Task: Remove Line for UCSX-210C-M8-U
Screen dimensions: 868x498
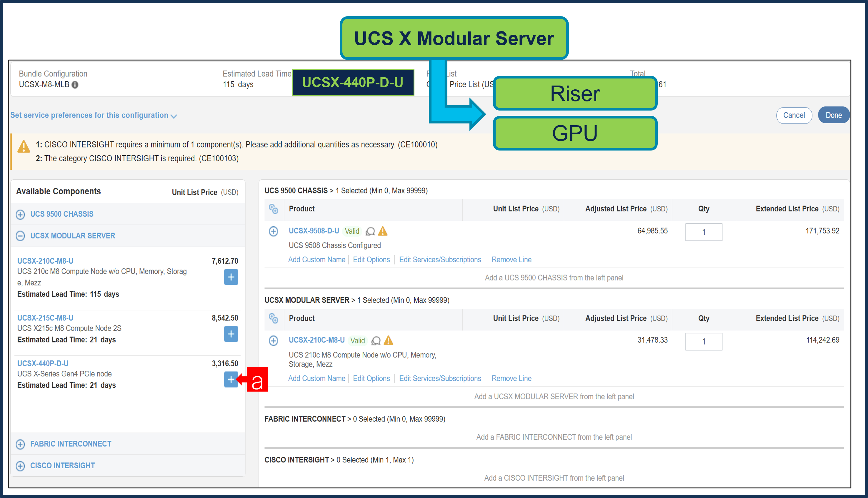Action: coord(512,378)
